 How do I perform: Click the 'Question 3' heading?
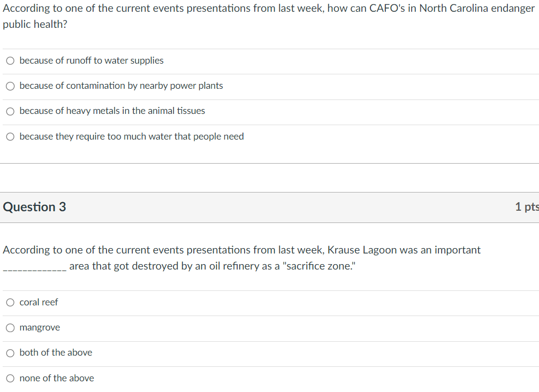[x=35, y=207]
